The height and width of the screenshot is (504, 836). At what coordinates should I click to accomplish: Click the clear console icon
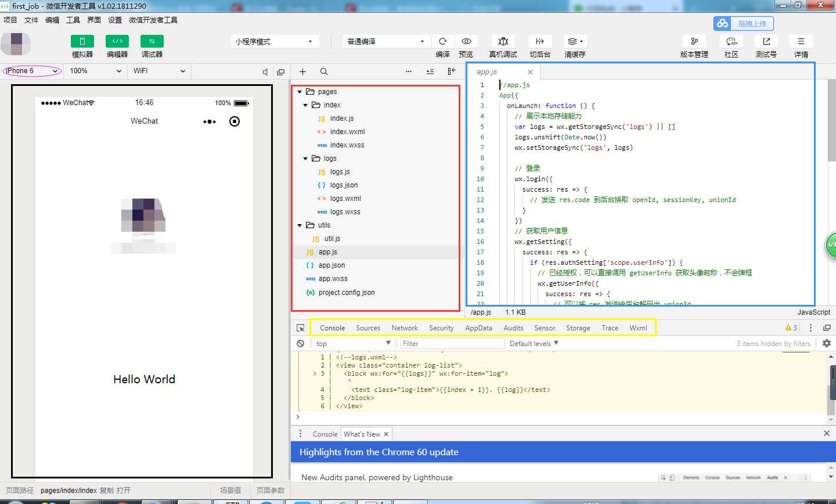(x=300, y=344)
